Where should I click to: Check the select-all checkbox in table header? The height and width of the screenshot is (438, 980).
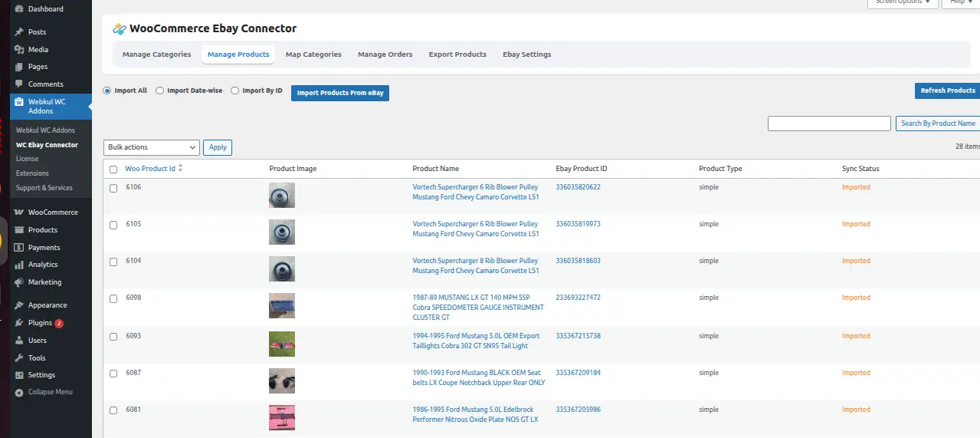point(113,170)
